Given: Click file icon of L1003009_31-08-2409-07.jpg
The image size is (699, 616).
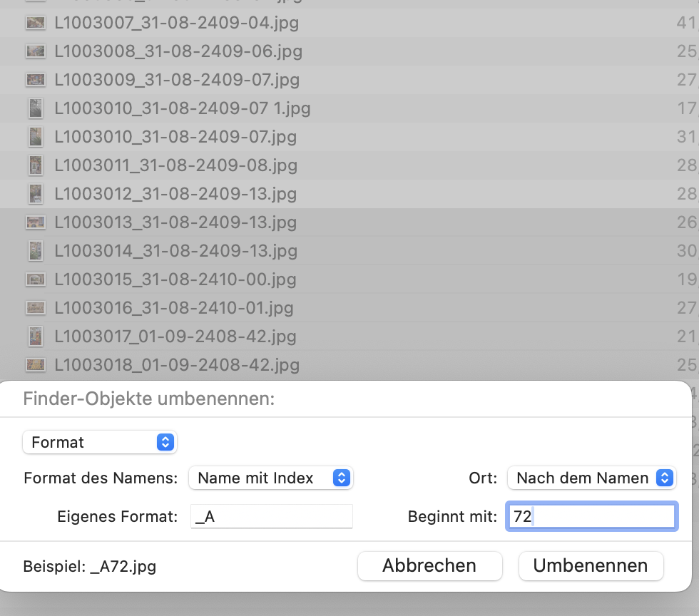Looking at the screenshot, I should click(x=35, y=80).
